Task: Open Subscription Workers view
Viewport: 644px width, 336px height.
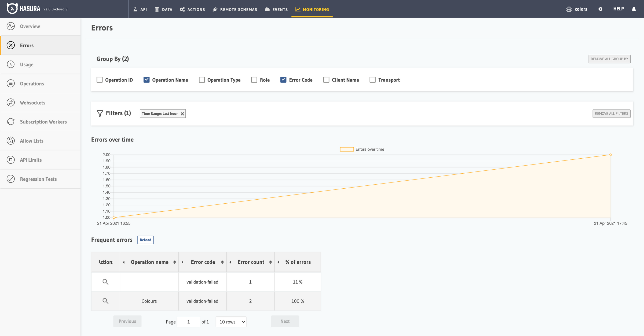Action: [x=43, y=122]
